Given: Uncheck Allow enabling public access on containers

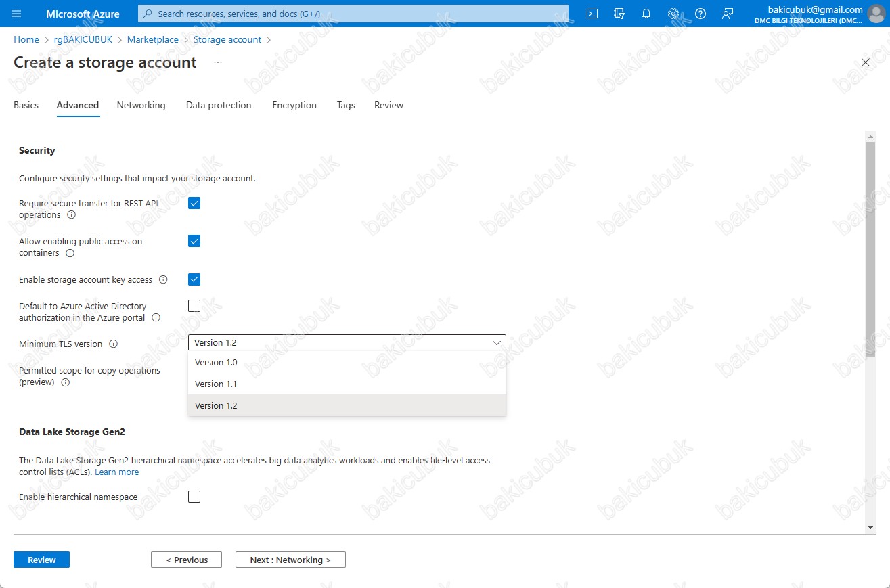Looking at the screenshot, I should tap(194, 241).
